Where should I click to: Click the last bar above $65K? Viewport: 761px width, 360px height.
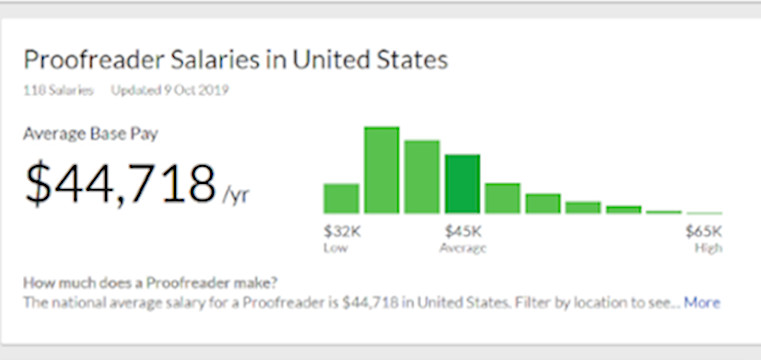705,213
